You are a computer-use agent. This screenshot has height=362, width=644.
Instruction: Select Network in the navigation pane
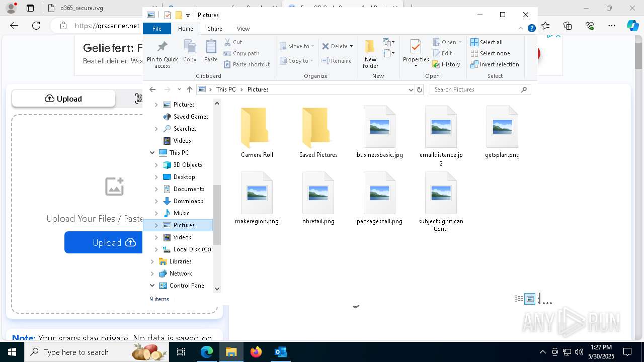coord(181,274)
